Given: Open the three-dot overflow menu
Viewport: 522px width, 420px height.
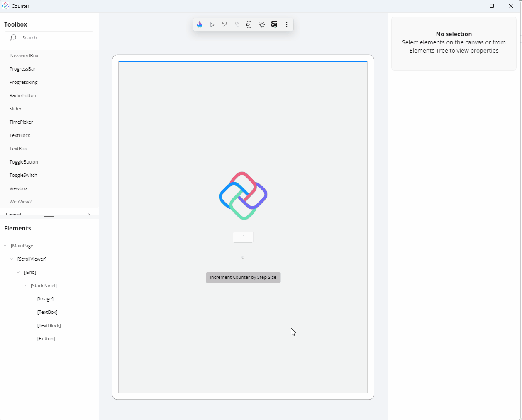Looking at the screenshot, I should coord(287,24).
